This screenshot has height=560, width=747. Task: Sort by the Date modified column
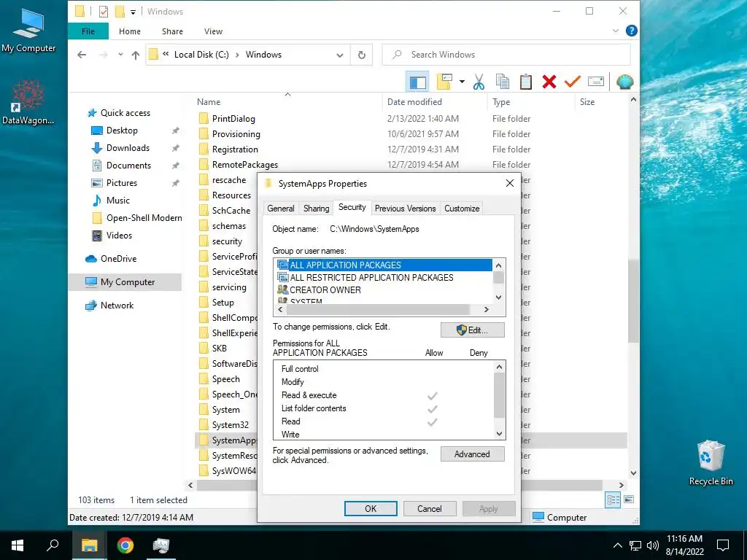414,102
